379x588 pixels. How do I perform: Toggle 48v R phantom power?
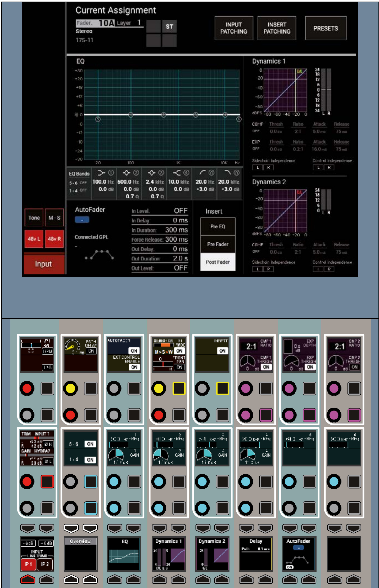(54, 239)
